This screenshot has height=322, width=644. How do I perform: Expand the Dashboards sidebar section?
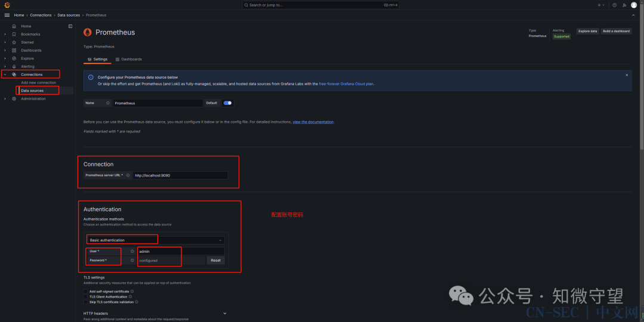click(5, 50)
